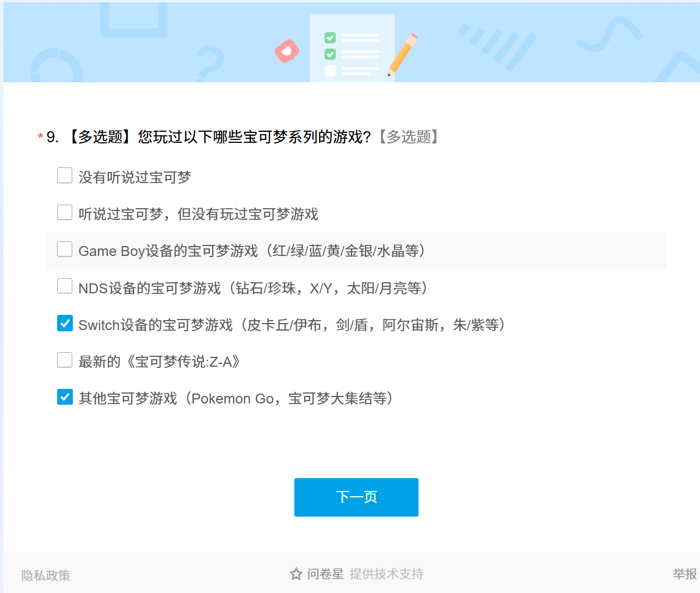Image resolution: width=700 pixels, height=593 pixels.
Task: Uncheck the Switch设备 games checkbox
Action: [65, 324]
